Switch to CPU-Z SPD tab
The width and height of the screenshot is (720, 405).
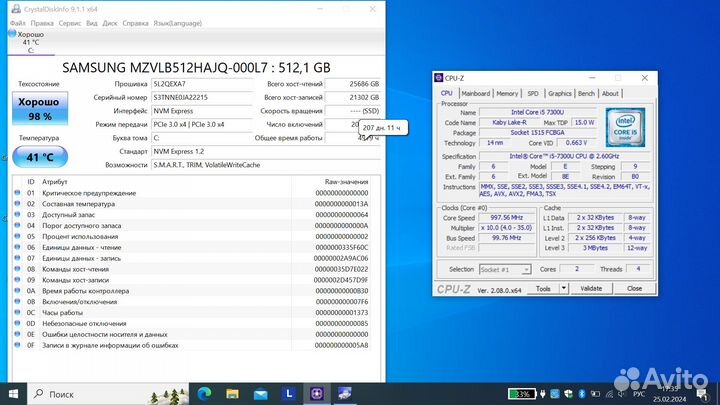coord(533,93)
